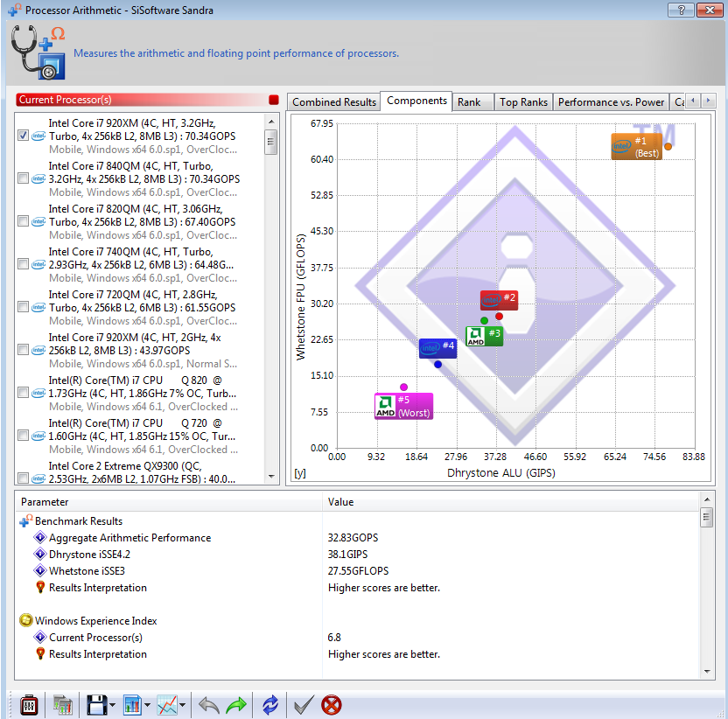
Task: Click the Intel logo beside Core i7 840QM
Action: (38, 178)
